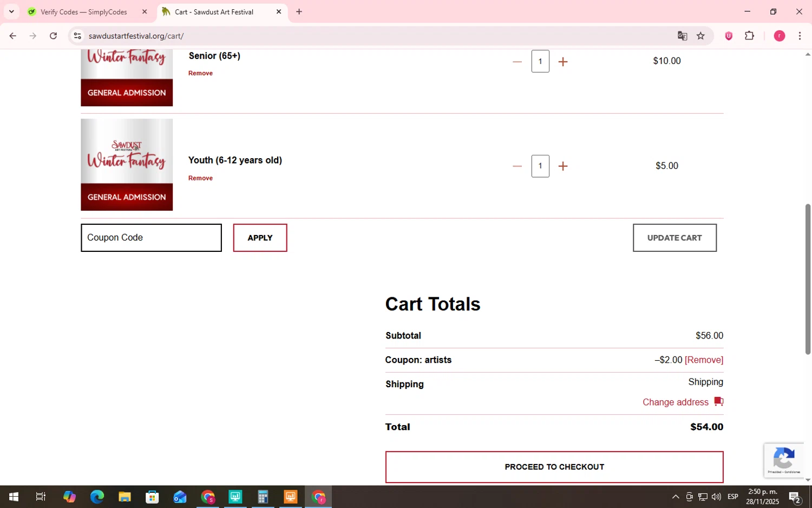
Task: Open the Windows Start menu
Action: (x=14, y=497)
